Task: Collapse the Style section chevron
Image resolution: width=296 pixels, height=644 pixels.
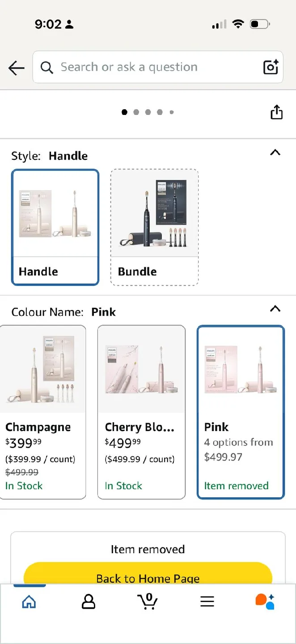Action: pos(275,153)
